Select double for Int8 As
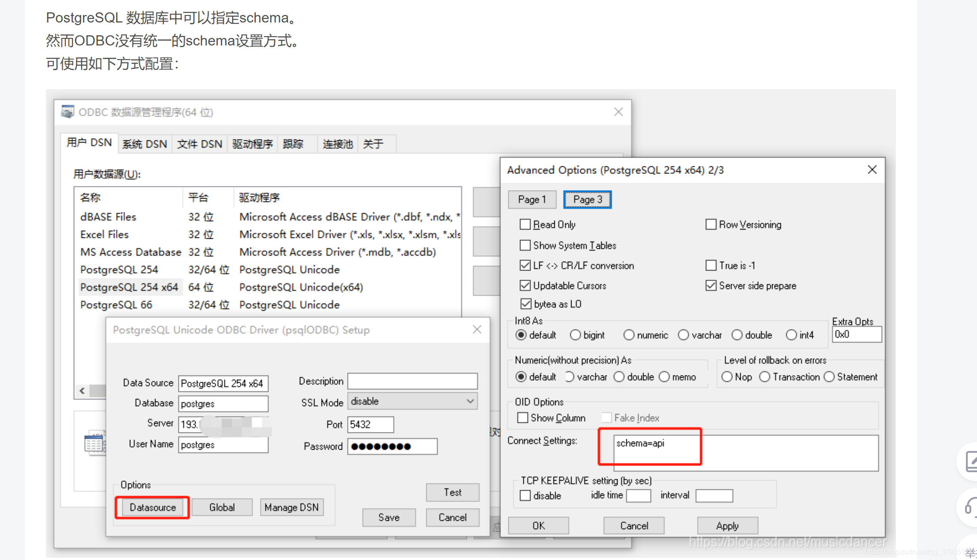Viewport: 977px width, 560px height. point(737,335)
